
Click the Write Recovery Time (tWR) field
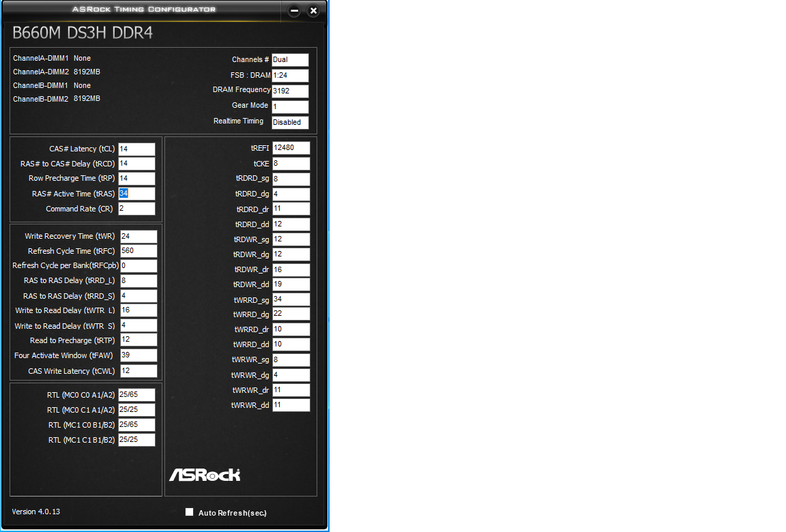coord(139,237)
